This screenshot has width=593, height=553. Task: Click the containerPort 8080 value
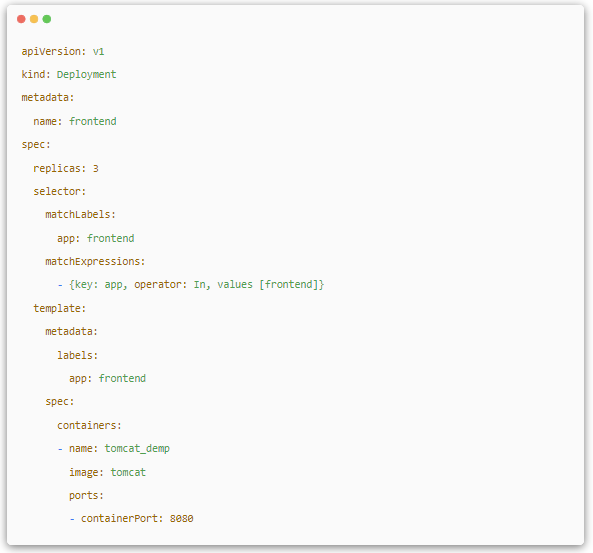click(x=182, y=519)
